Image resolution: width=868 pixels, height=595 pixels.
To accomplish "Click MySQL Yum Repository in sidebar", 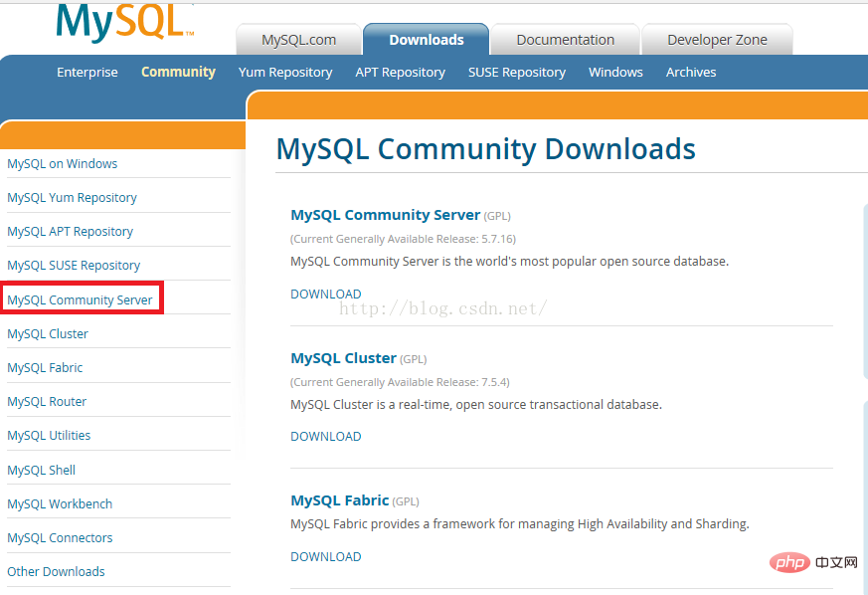I will tap(72, 198).
